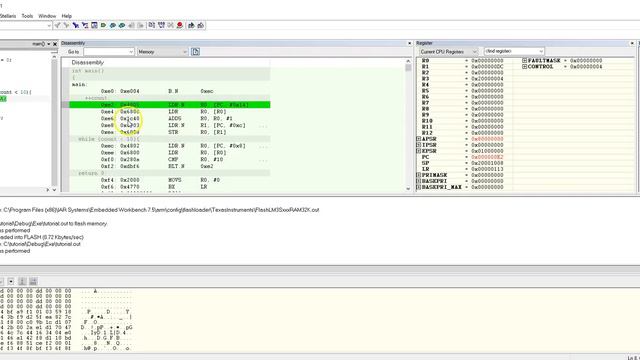Jump to next bookmark icon
Image resolution: width=640 pixels, height=360 pixels.
[122, 25]
